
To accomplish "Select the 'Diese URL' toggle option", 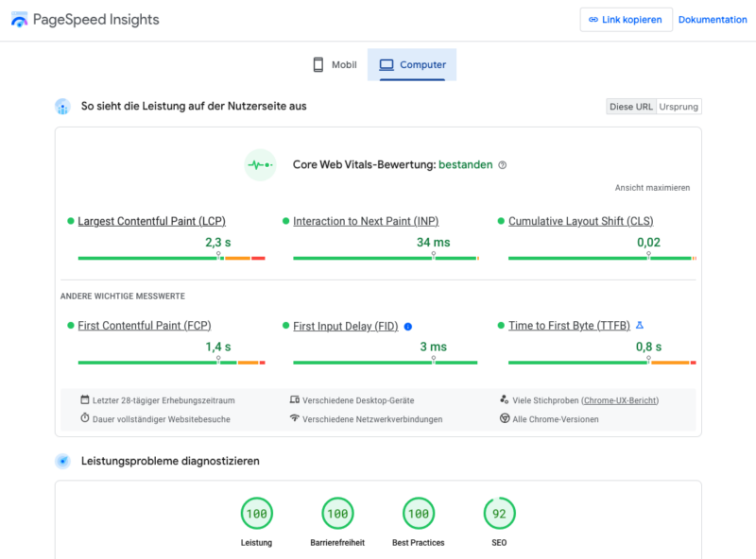I will pyautogui.click(x=631, y=107).
